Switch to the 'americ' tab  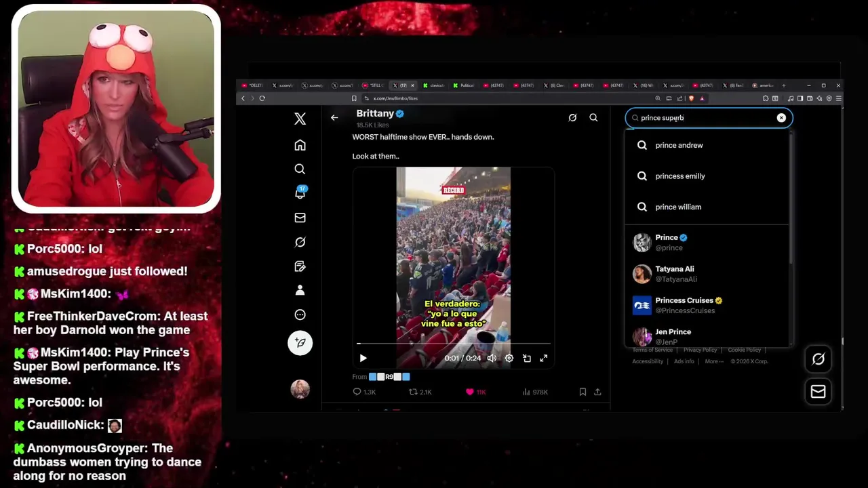763,85
